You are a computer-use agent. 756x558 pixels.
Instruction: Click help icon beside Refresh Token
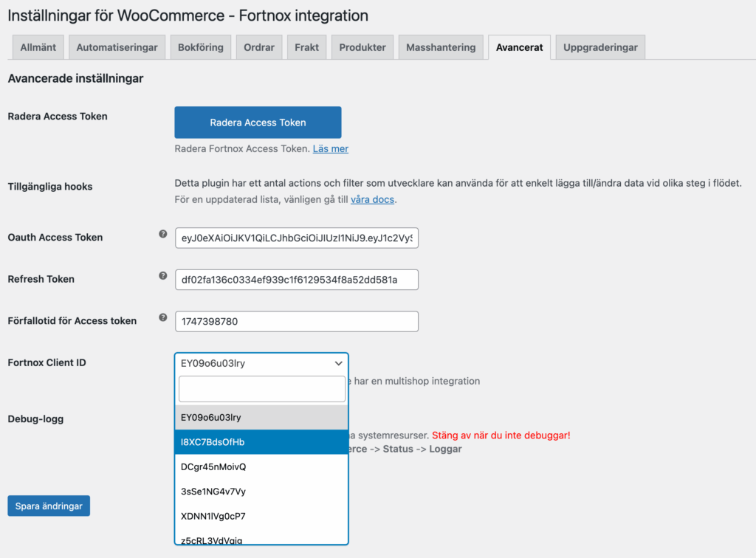point(163,276)
